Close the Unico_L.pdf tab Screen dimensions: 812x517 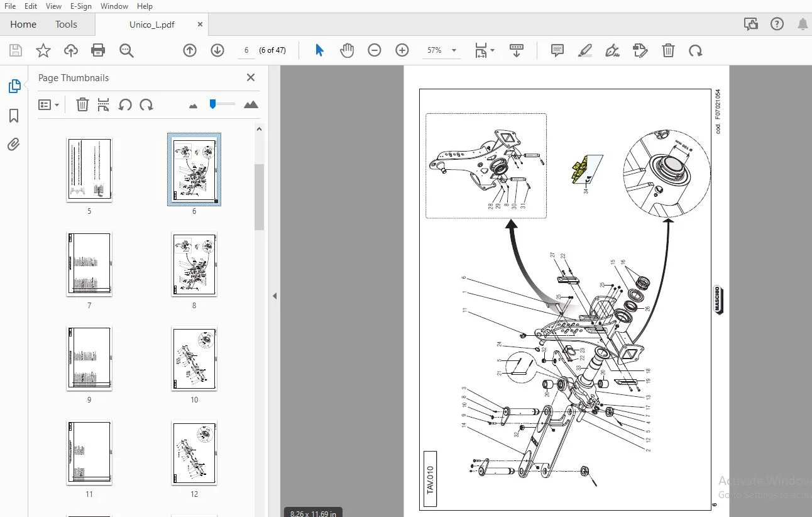[200, 25]
